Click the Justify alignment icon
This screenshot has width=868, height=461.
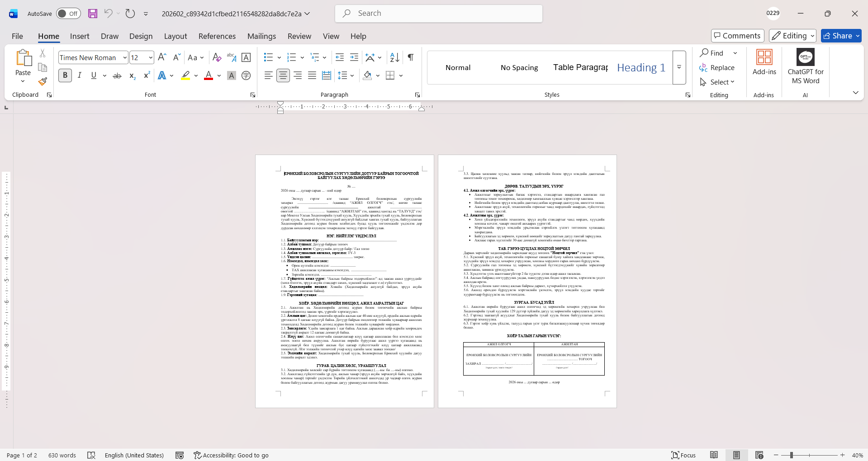[312, 75]
